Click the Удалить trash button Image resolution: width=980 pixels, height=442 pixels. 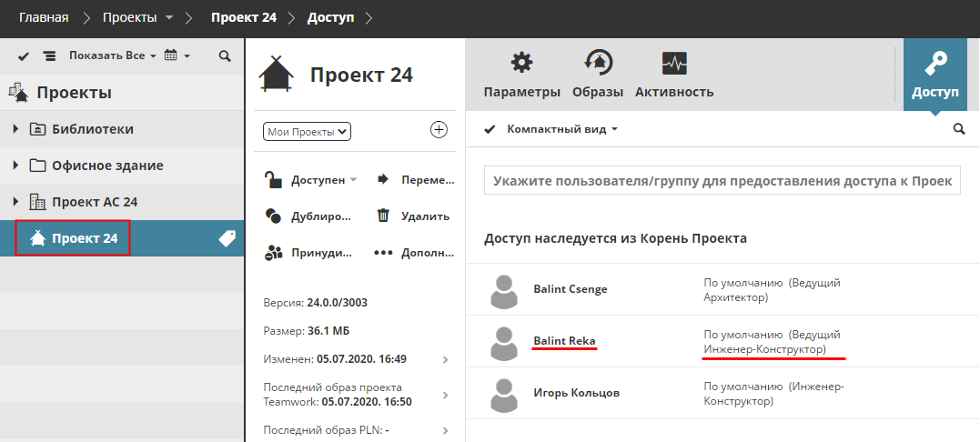413,216
